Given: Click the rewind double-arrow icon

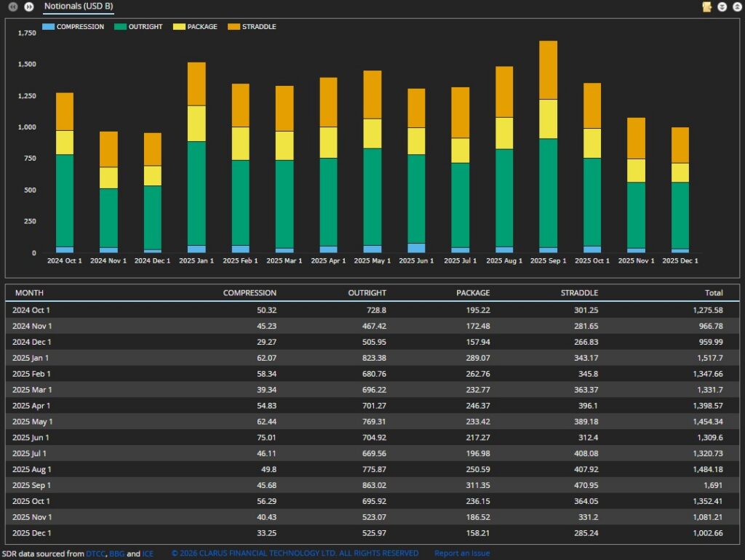Looking at the screenshot, I should coord(12,7).
